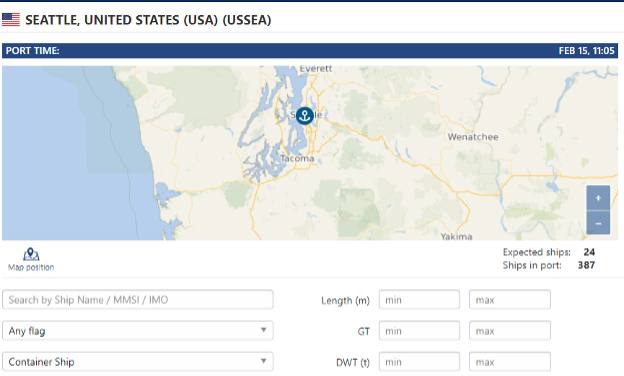Screen dimensions: 624x376
Task: Zoom in the map with plus button
Action: coord(598,198)
